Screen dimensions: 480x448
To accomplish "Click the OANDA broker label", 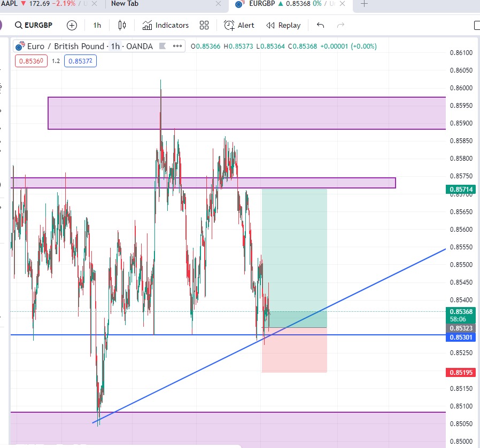I will pyautogui.click(x=140, y=46).
